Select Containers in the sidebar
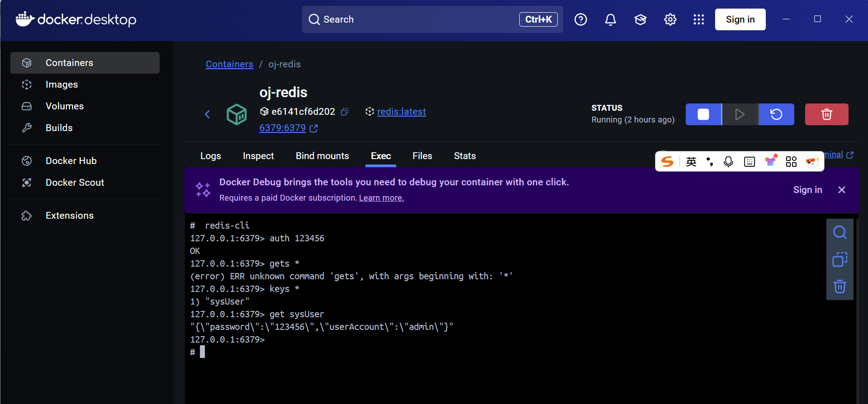868x404 pixels. pyautogui.click(x=85, y=63)
